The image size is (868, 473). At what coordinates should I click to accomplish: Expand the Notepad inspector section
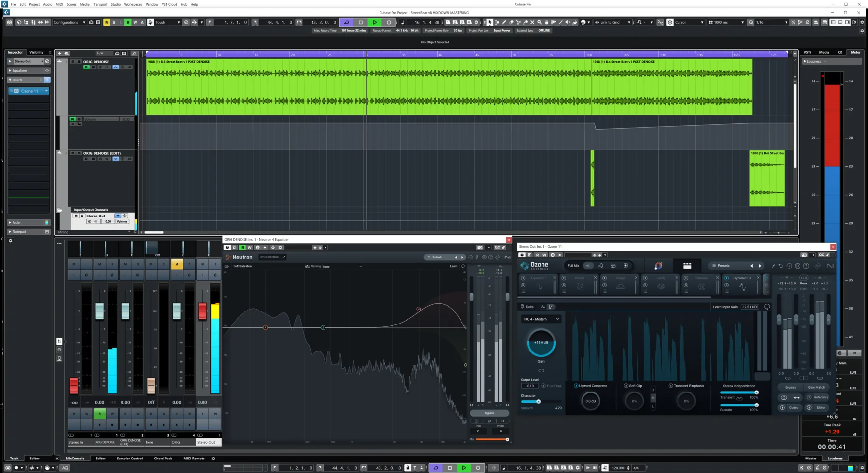pyautogui.click(x=28, y=232)
